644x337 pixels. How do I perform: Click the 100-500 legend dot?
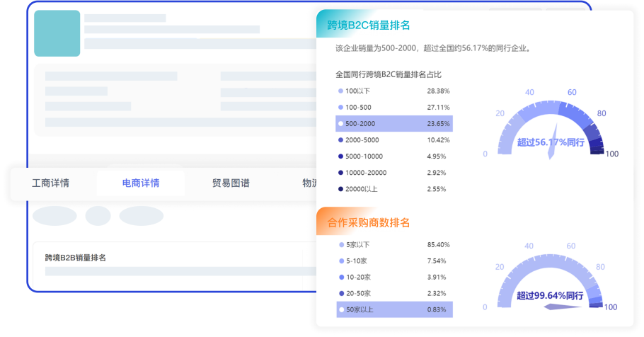coord(340,108)
